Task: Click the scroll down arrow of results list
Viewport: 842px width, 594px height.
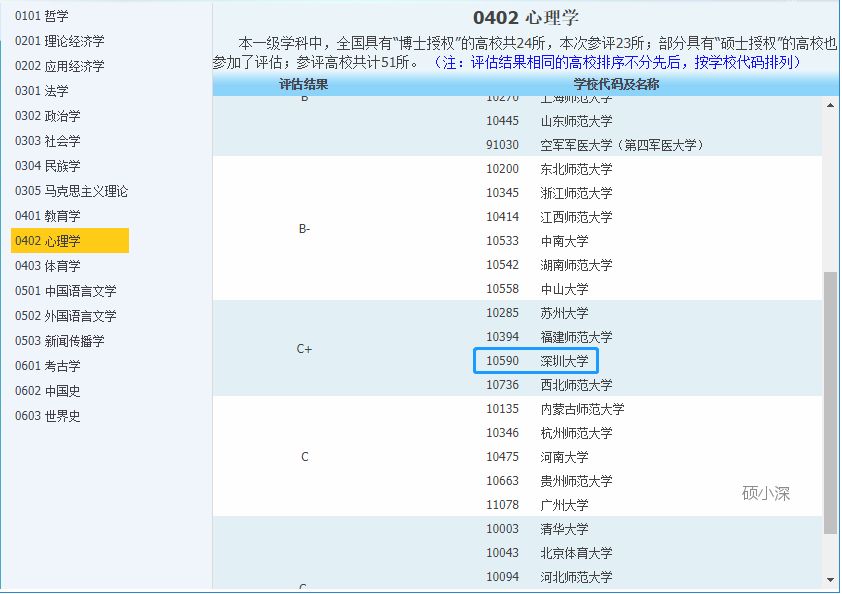Action: [830, 580]
